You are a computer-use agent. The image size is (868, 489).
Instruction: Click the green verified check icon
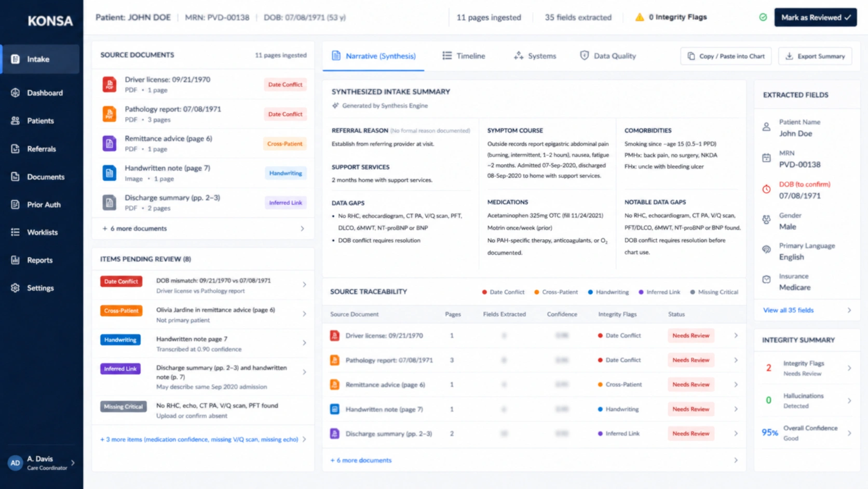[763, 17]
